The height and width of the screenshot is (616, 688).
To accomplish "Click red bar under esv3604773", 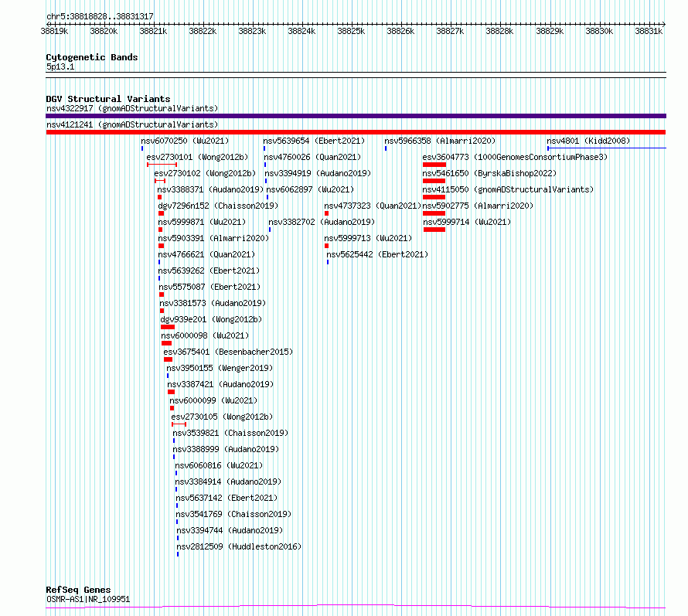I will pos(434,165).
